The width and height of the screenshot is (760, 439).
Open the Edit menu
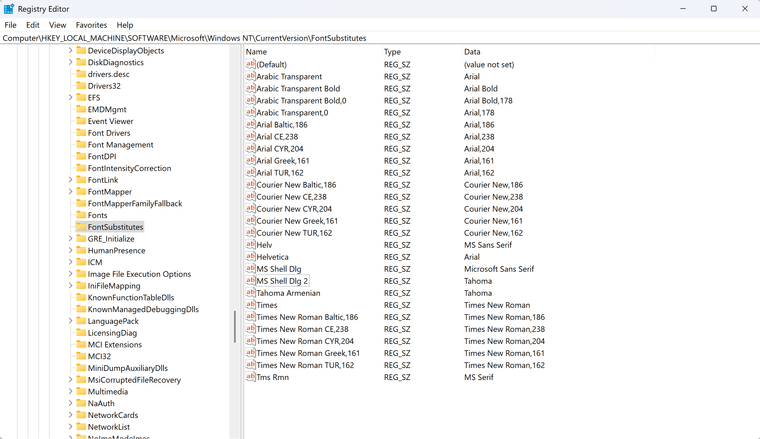32,25
